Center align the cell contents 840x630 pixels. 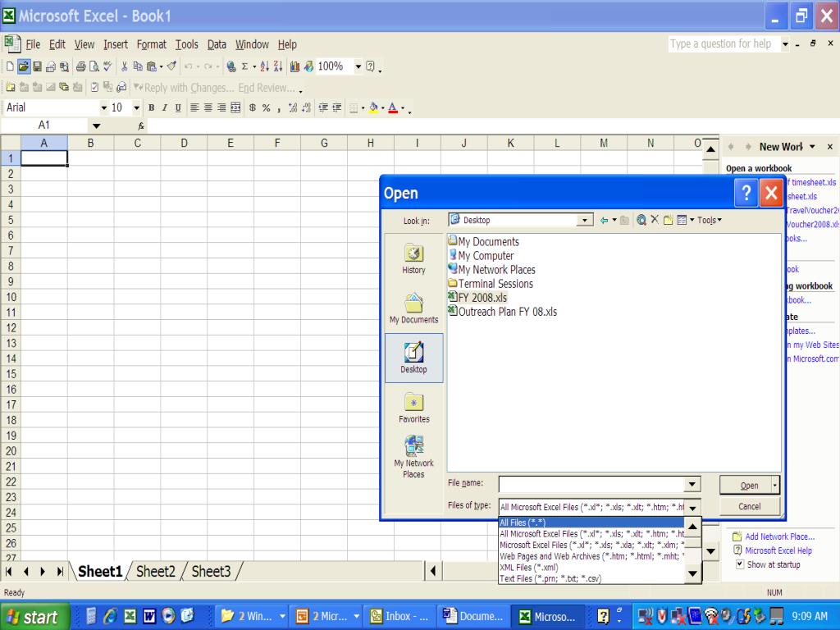208,107
